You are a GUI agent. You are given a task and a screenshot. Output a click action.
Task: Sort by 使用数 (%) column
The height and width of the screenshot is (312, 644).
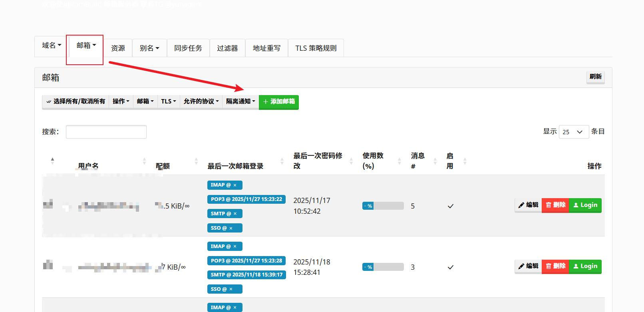[x=373, y=161]
